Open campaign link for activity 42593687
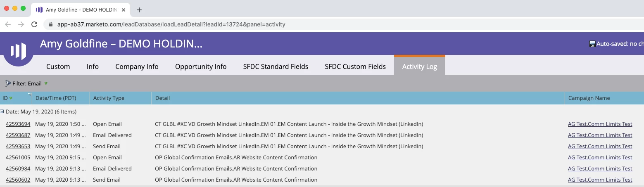Screen dimensions: 644x187 600,135
